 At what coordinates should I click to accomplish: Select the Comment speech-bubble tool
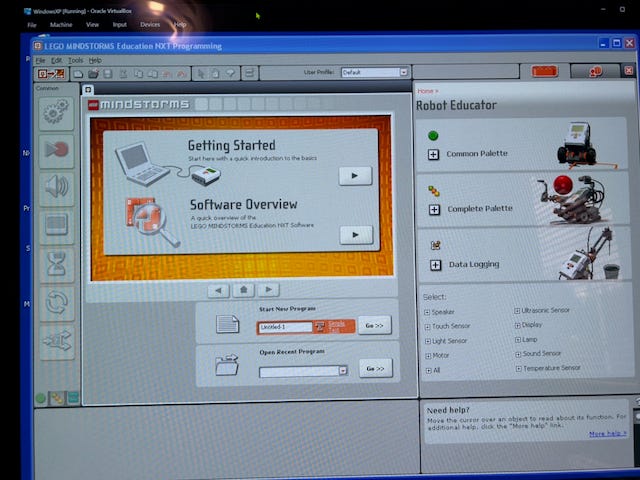[231, 73]
